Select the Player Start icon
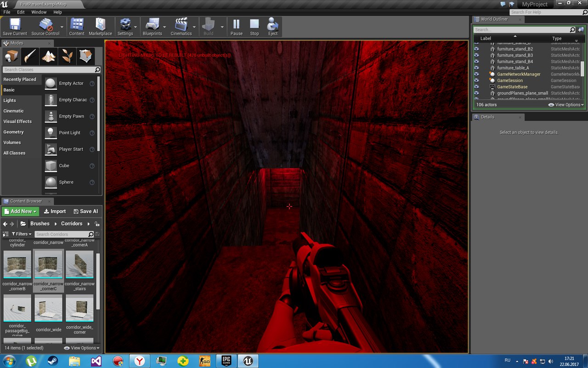 click(x=51, y=149)
